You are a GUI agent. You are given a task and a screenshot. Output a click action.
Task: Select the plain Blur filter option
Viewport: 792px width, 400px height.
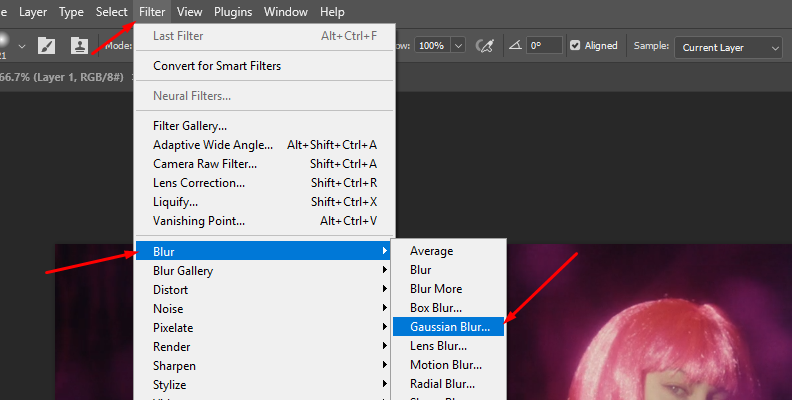[449, 270]
